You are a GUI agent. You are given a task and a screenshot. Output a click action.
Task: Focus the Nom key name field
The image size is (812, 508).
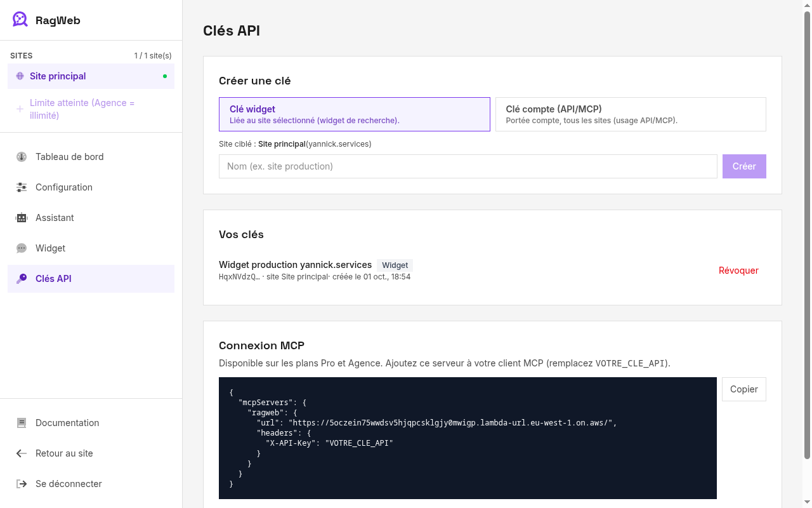click(468, 166)
